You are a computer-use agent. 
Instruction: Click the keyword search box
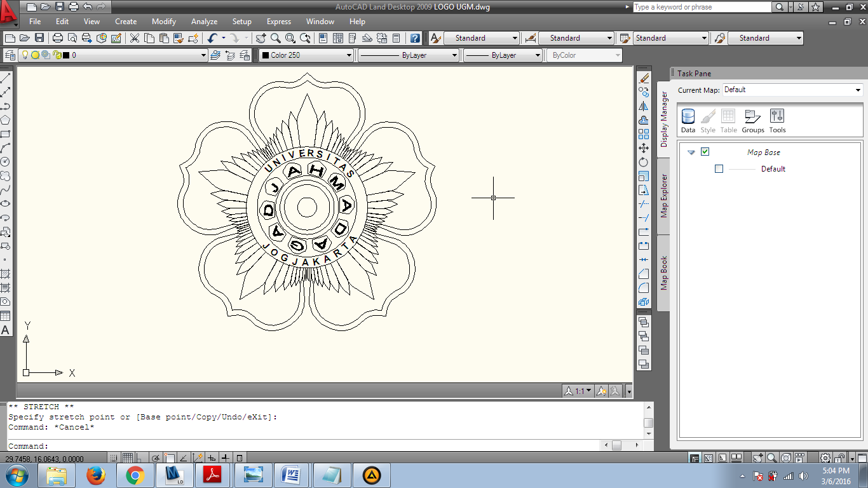tap(702, 7)
